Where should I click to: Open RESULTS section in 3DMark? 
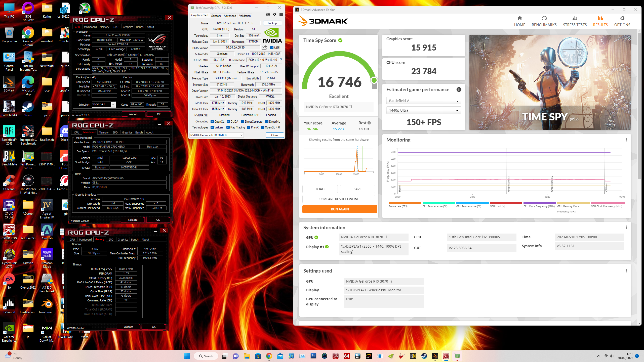pyautogui.click(x=600, y=21)
